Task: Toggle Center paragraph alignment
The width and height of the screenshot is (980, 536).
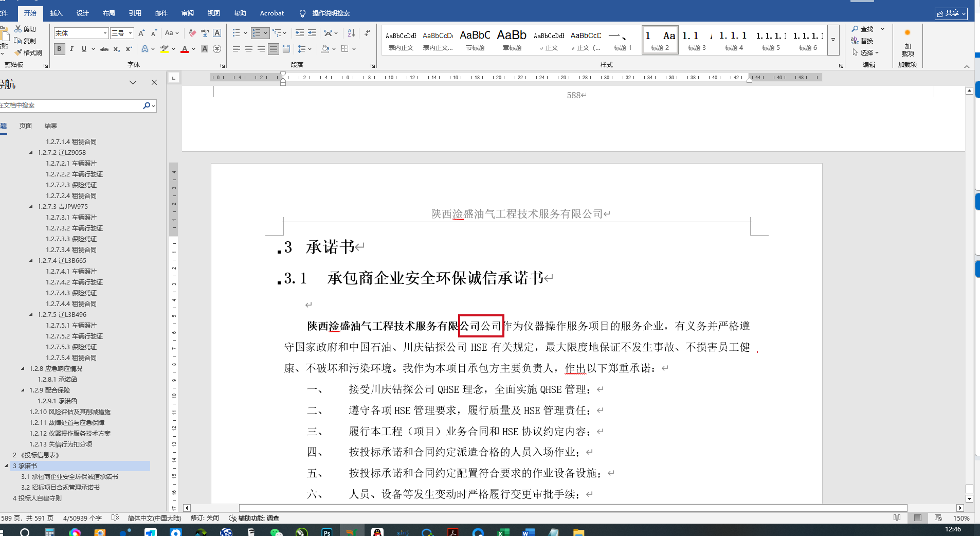Action: tap(249, 49)
